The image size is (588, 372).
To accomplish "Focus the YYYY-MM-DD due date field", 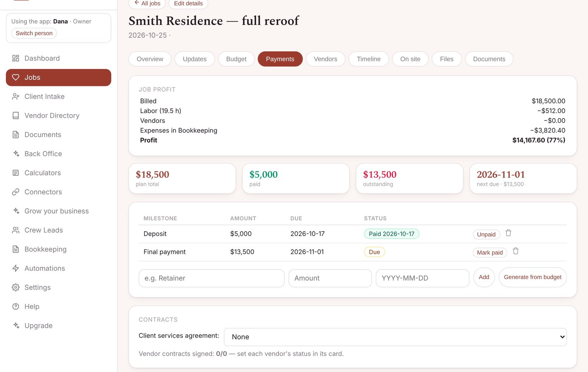I will point(422,278).
